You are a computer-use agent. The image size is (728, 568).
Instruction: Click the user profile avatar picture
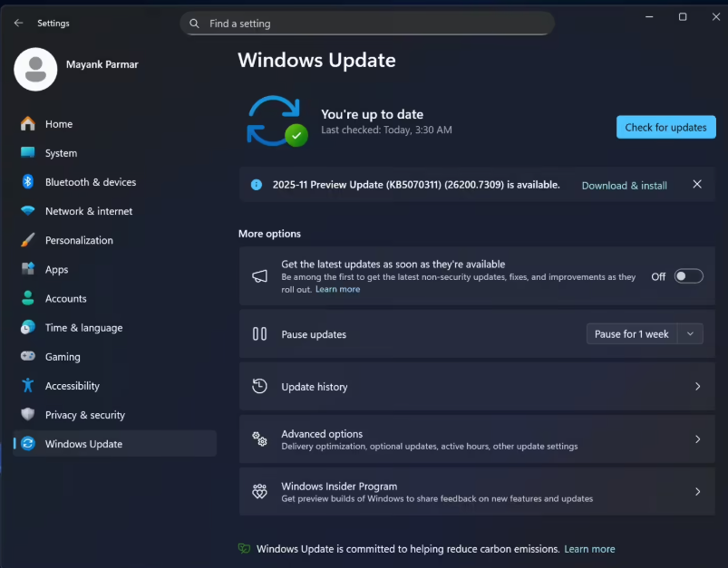(x=36, y=70)
